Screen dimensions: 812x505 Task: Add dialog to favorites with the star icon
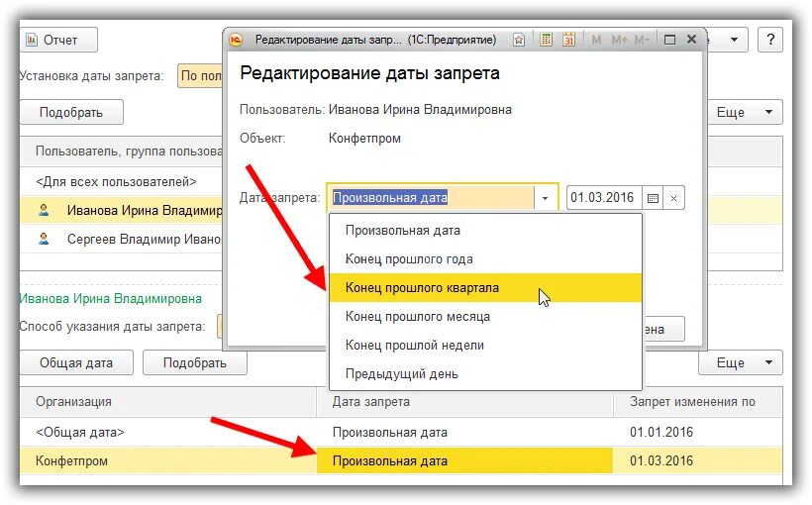518,40
